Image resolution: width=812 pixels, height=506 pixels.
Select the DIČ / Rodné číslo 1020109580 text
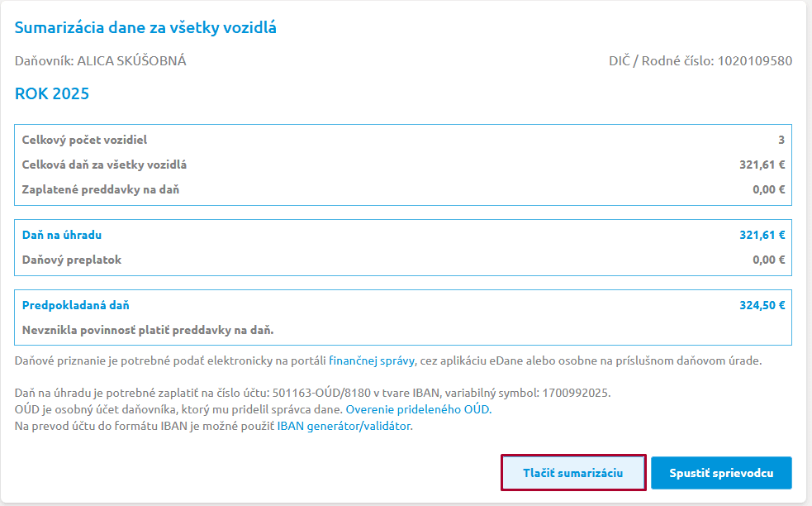pos(700,61)
